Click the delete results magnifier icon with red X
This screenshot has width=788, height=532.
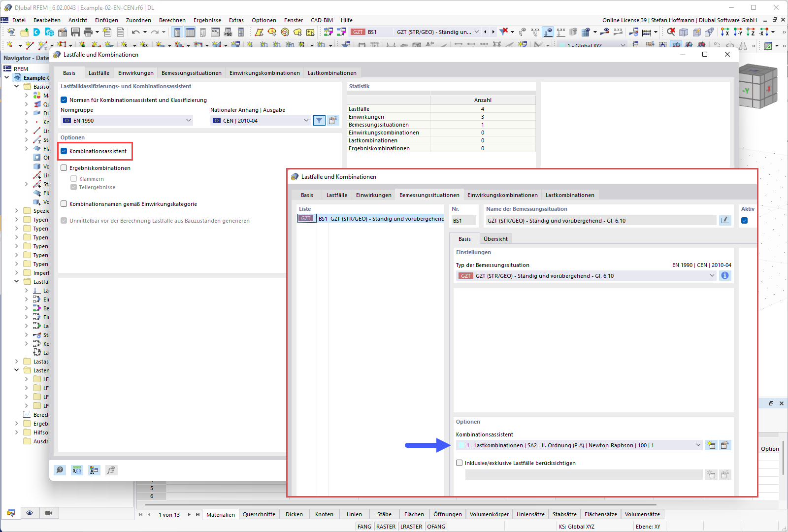671,32
